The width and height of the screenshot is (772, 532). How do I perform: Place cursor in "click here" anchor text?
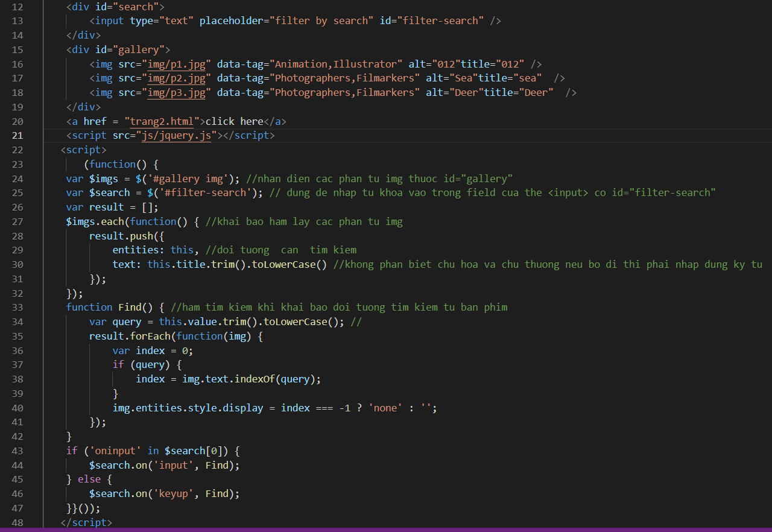[x=235, y=121]
